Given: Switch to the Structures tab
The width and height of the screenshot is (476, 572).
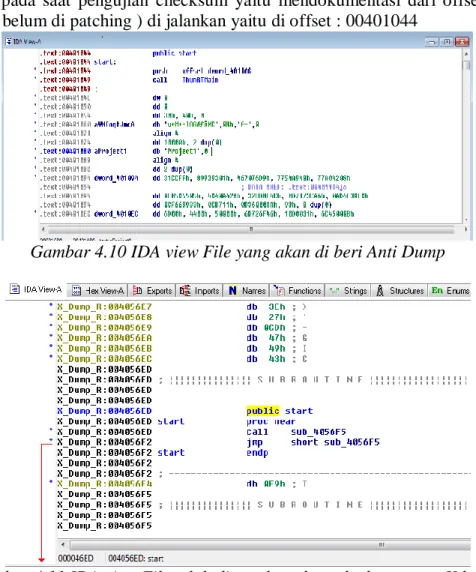Looking at the screenshot, I should tap(400, 291).
